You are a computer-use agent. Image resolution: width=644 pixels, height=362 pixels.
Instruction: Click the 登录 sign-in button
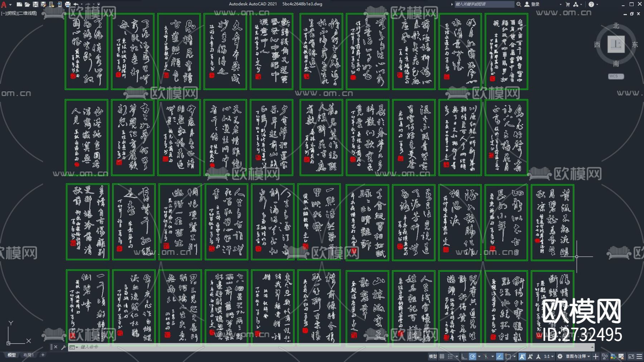click(535, 4)
